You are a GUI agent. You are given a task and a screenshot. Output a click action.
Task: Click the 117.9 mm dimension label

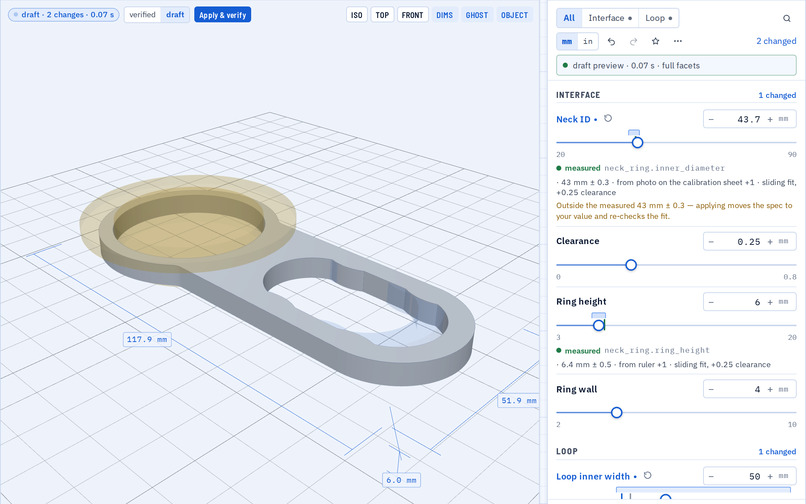pos(147,339)
